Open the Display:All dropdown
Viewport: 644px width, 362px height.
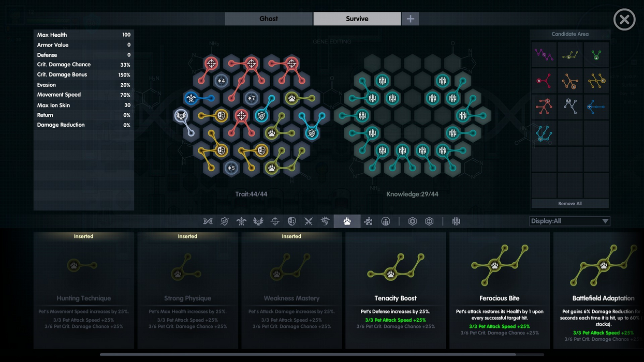(569, 221)
